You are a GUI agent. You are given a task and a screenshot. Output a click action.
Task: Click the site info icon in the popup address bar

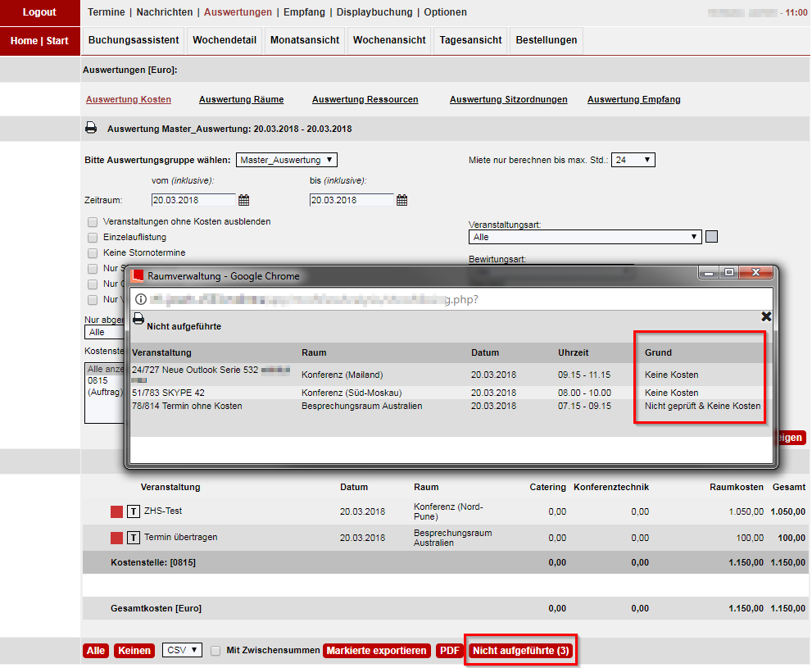(x=141, y=299)
